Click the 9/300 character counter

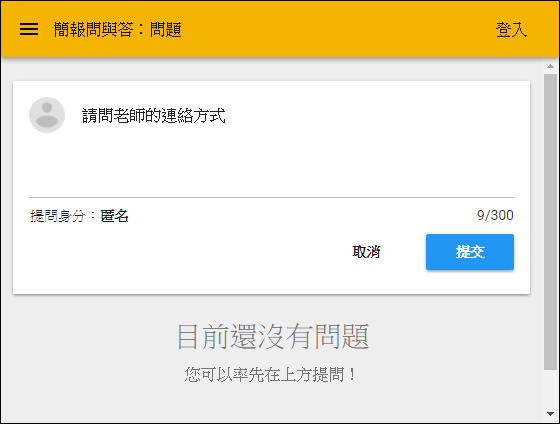pos(495,215)
